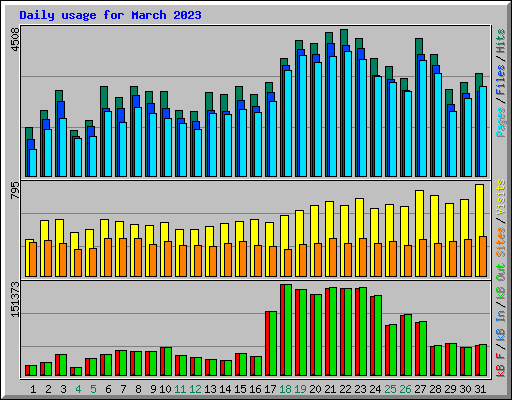Select day label 31 on x-axis
Screen dimensions: 512x400
pos(480,389)
